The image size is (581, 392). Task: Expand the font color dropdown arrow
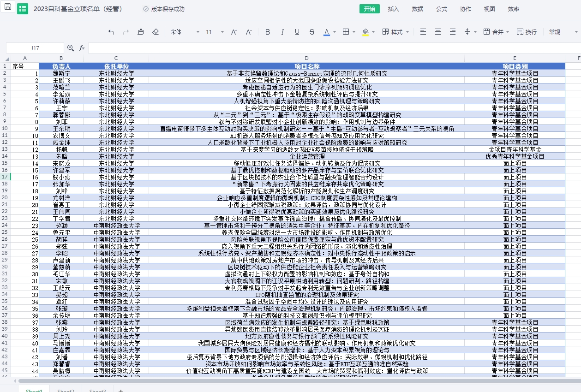pyautogui.click(x=335, y=32)
